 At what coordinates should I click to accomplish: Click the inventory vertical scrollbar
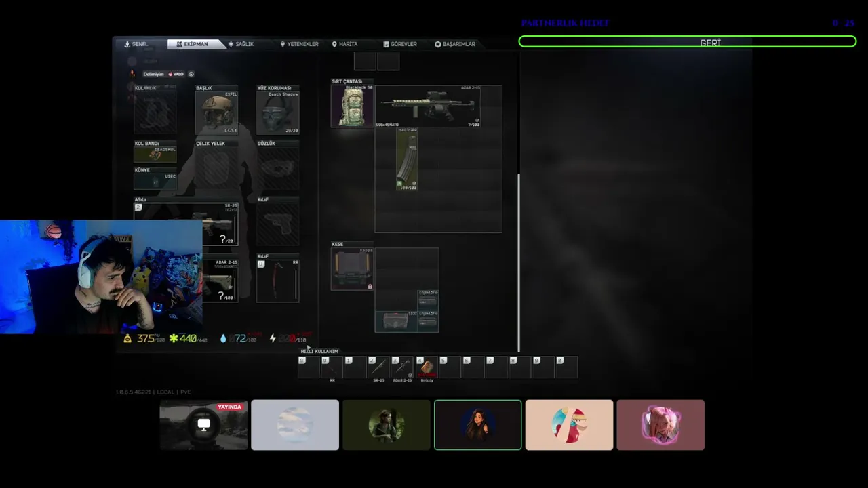519,263
